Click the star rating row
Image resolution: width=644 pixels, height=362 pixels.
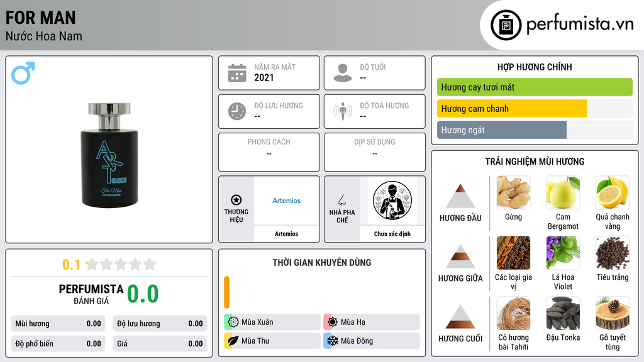[x=121, y=264]
